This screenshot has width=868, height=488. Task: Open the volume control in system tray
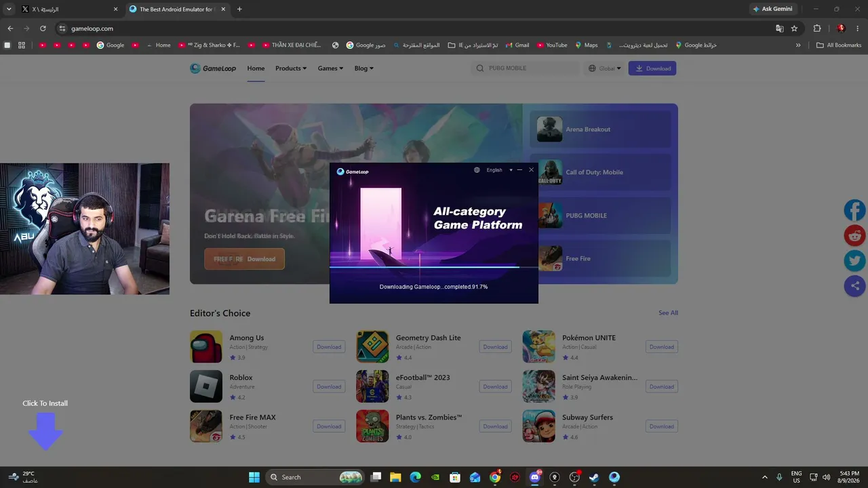827,477
